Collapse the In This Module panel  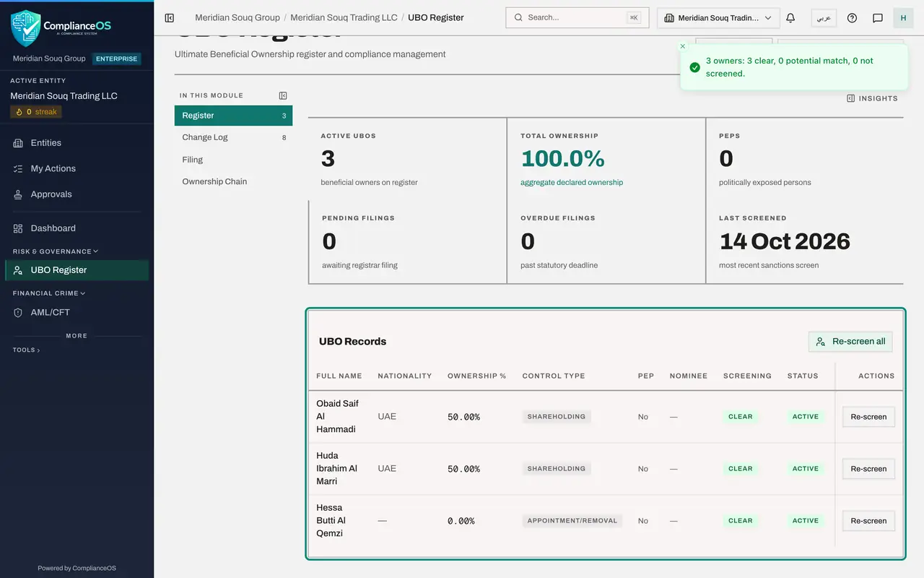(x=283, y=95)
